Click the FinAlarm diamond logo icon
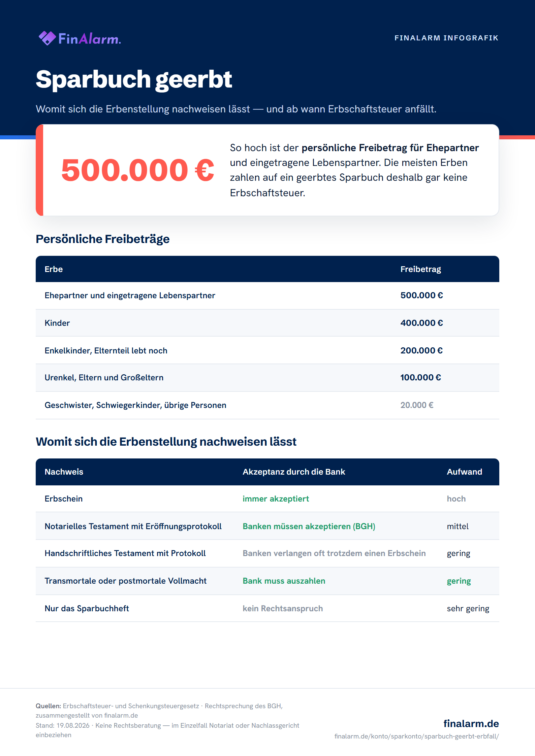Image resolution: width=535 pixels, height=756 pixels. (47, 38)
